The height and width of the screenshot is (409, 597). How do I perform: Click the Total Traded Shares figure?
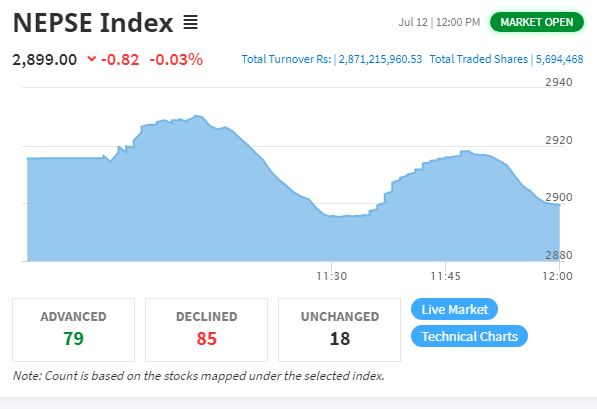(559, 59)
